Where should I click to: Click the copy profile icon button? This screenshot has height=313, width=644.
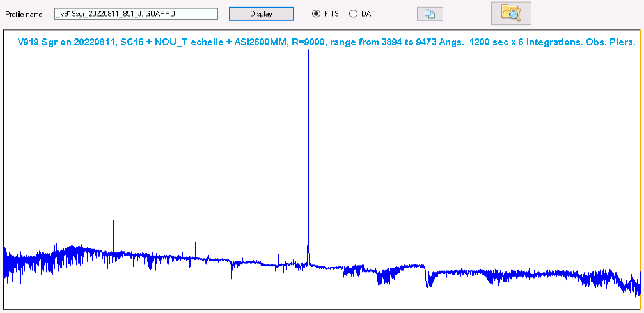[x=430, y=14]
